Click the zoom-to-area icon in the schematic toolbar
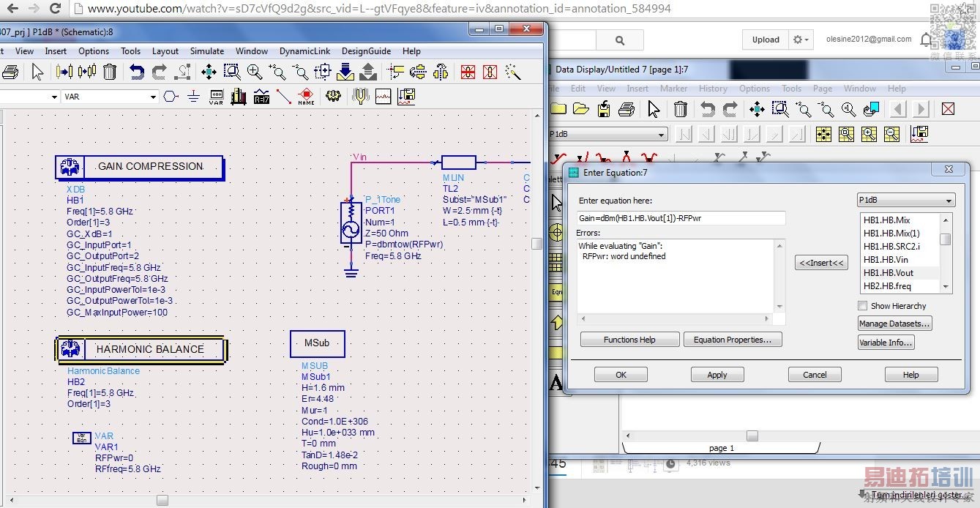This screenshot has height=508, width=980. (x=232, y=72)
